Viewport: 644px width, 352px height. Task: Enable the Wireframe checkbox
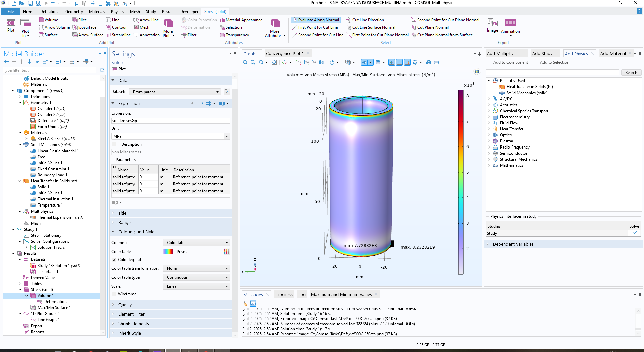(114, 294)
